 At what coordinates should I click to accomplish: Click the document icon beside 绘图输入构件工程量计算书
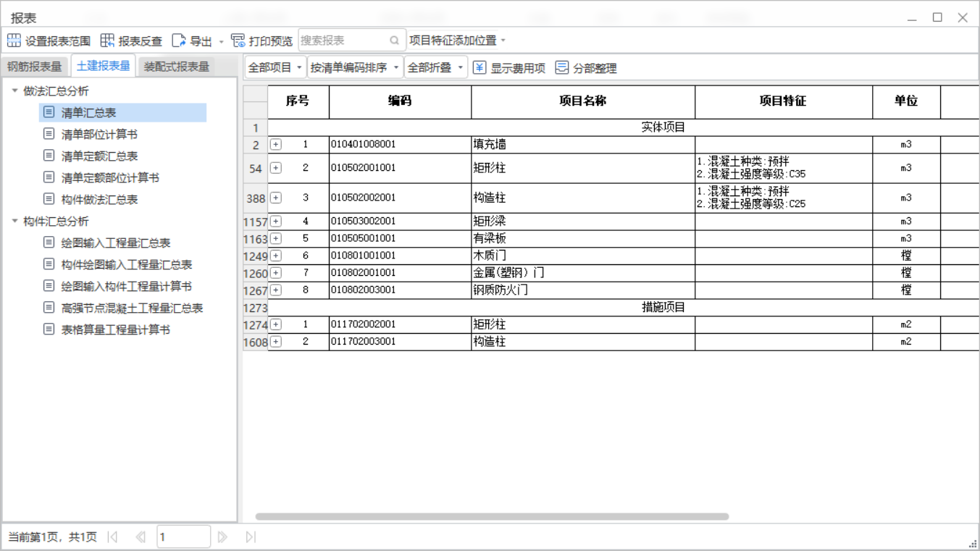(49, 286)
